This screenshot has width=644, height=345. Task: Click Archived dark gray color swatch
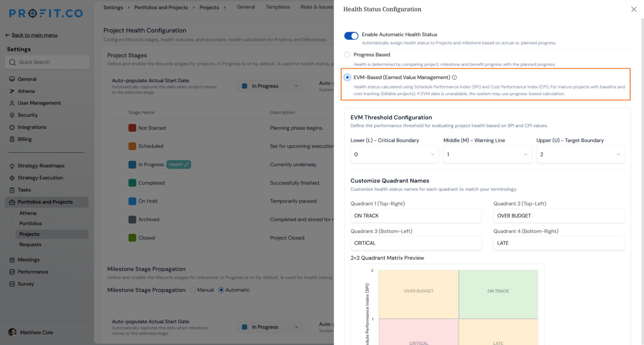click(132, 220)
